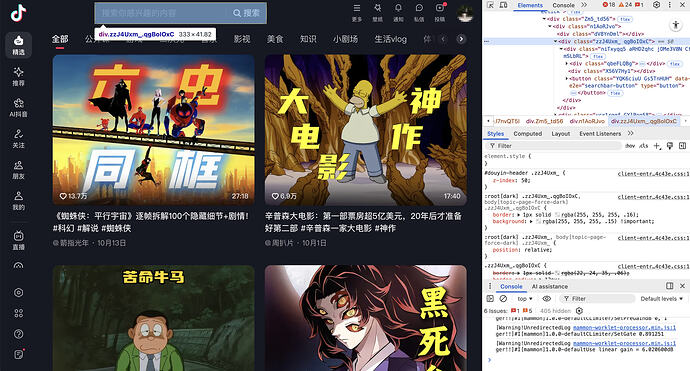Open DevTools settings gear
The width and height of the screenshot is (690, 371).
coord(656,5)
